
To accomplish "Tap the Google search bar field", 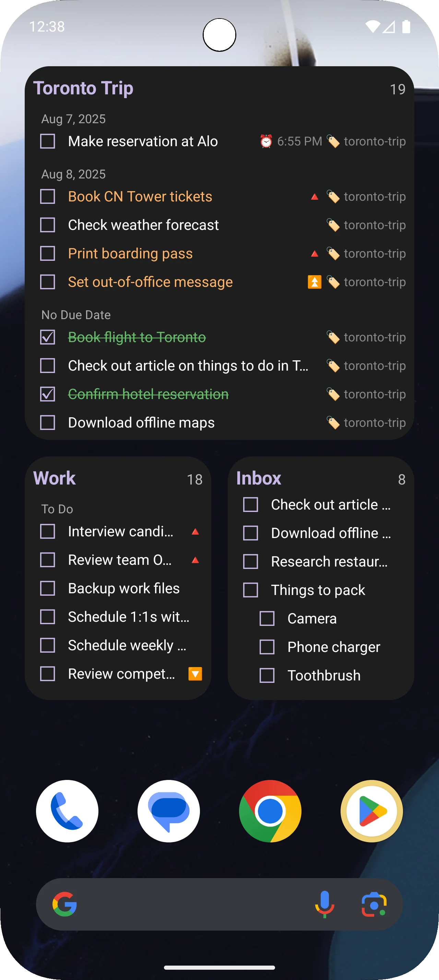I will pyautogui.click(x=190, y=904).
